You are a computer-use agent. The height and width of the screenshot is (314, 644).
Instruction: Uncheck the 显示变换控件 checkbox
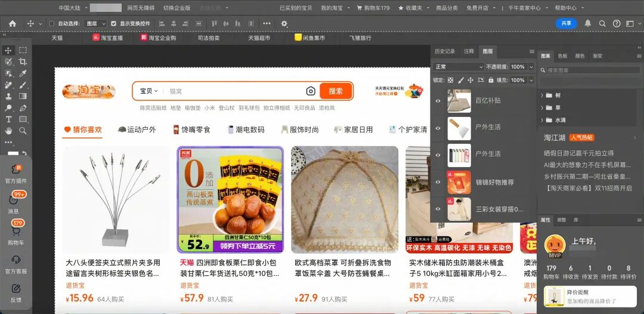click(114, 24)
